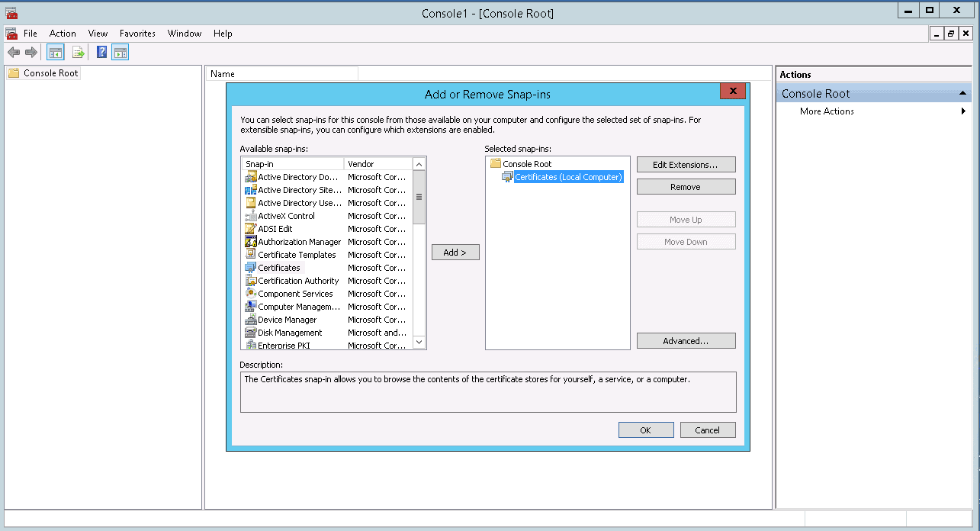
Task: Click the Certificates snap-in icon in Available list
Action: pyautogui.click(x=251, y=268)
